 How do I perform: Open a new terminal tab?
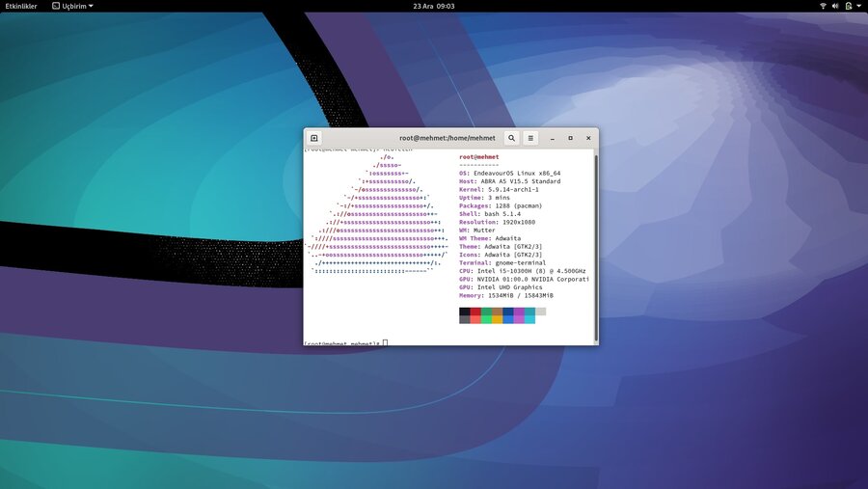[314, 138]
